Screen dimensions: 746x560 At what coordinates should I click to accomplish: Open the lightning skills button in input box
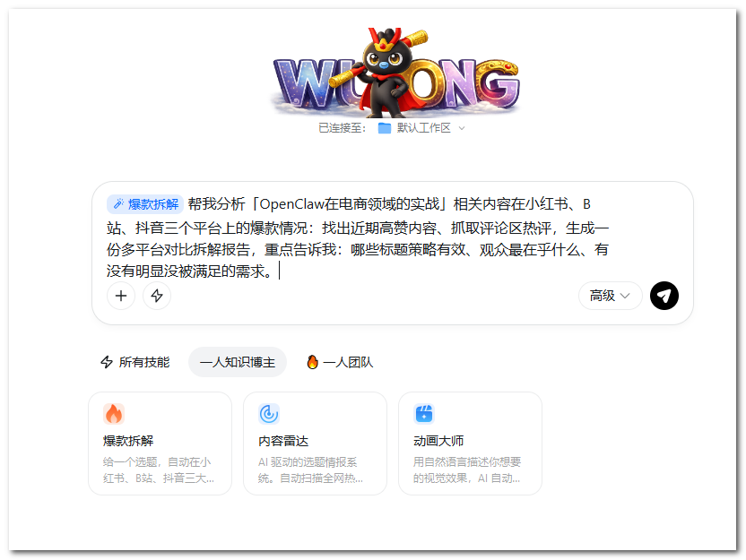pyautogui.click(x=157, y=296)
